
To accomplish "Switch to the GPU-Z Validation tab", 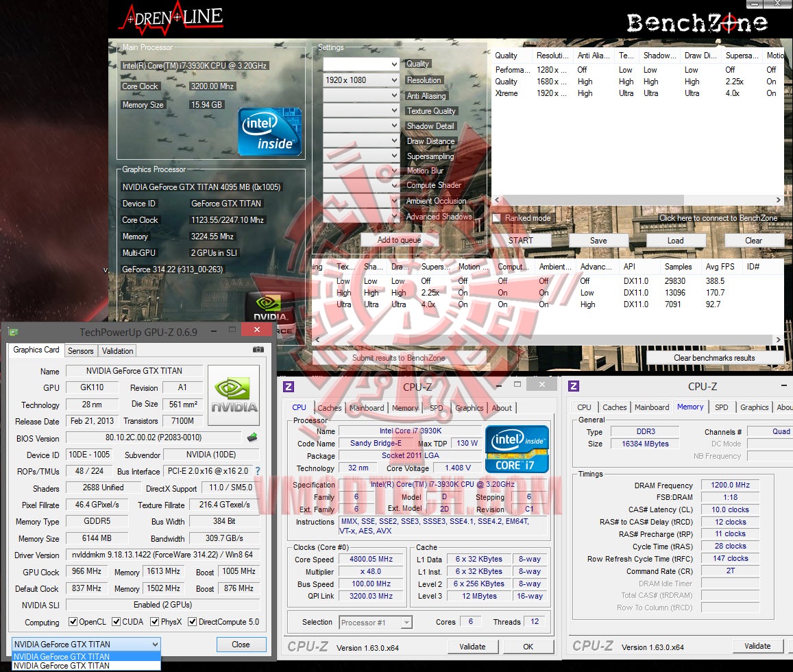I will (x=117, y=350).
